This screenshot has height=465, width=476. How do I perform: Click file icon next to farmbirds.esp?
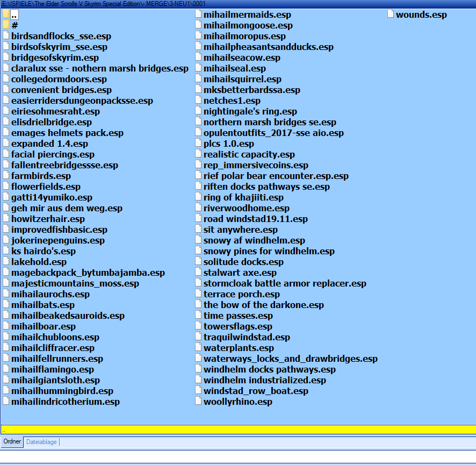(6, 175)
